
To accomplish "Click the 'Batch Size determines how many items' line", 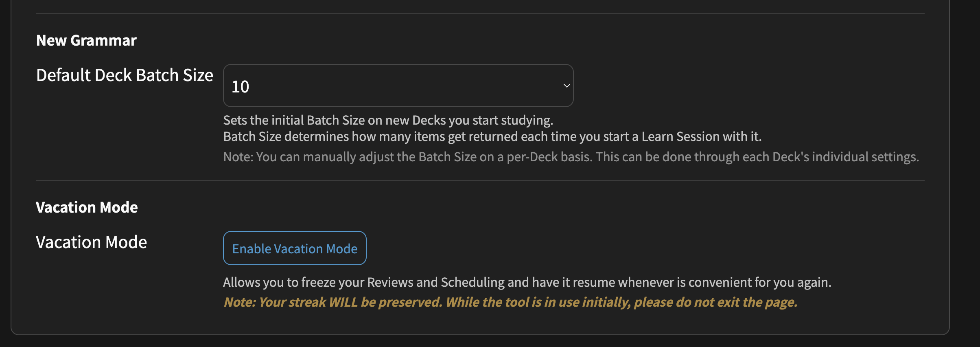I will pos(492,136).
